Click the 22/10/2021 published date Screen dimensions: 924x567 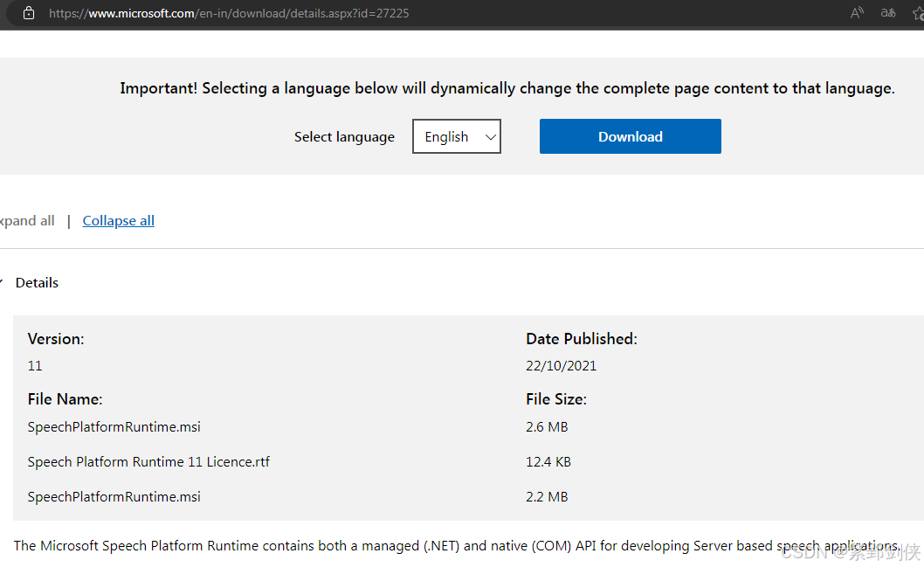pyautogui.click(x=561, y=365)
